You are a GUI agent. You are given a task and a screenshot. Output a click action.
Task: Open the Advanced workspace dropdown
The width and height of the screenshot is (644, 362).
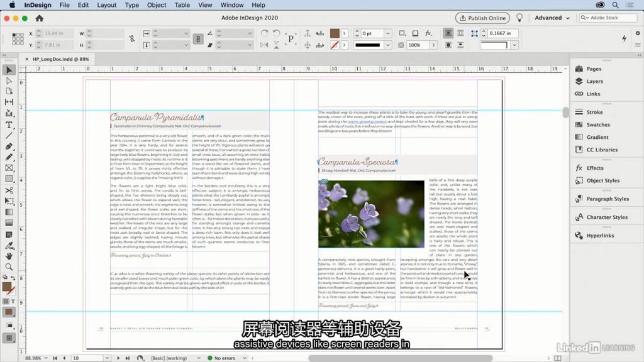click(x=552, y=18)
